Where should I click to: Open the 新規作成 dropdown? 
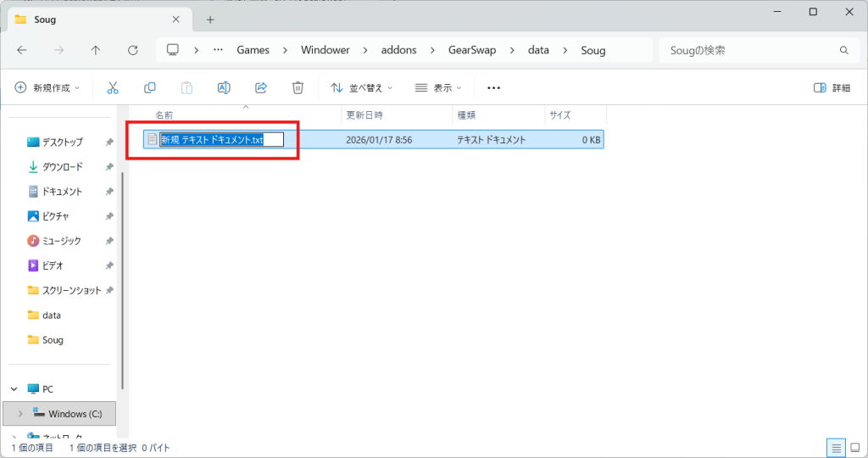47,87
